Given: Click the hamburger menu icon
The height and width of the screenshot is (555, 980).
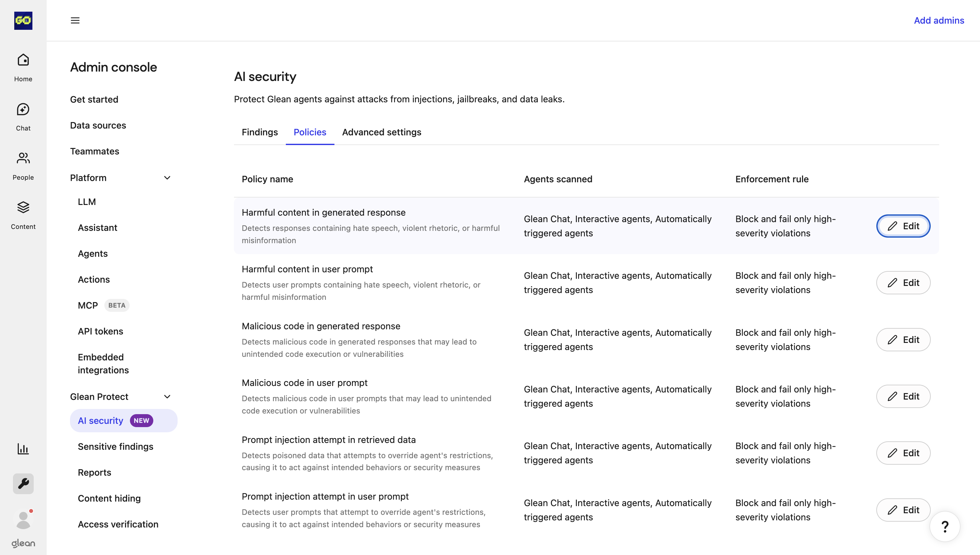Looking at the screenshot, I should click(75, 20).
